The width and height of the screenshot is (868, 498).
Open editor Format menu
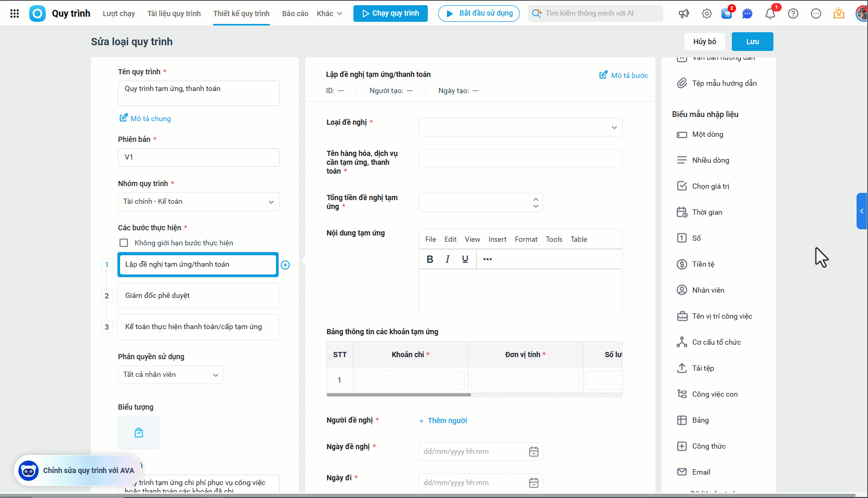(526, 239)
